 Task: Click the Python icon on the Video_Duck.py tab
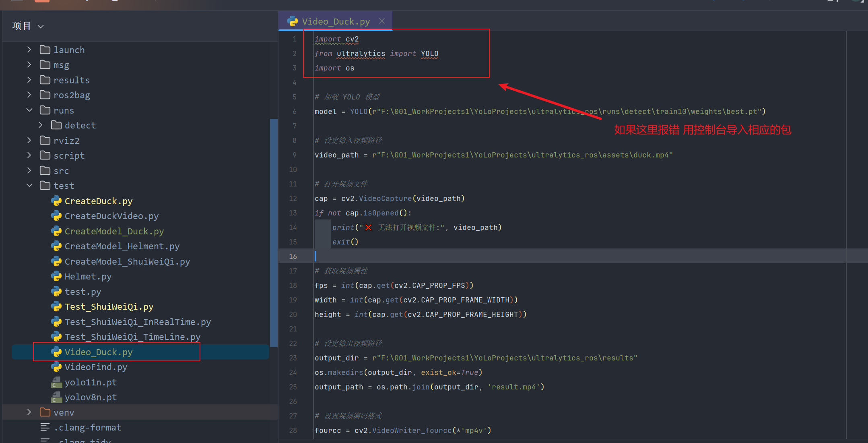click(x=292, y=21)
